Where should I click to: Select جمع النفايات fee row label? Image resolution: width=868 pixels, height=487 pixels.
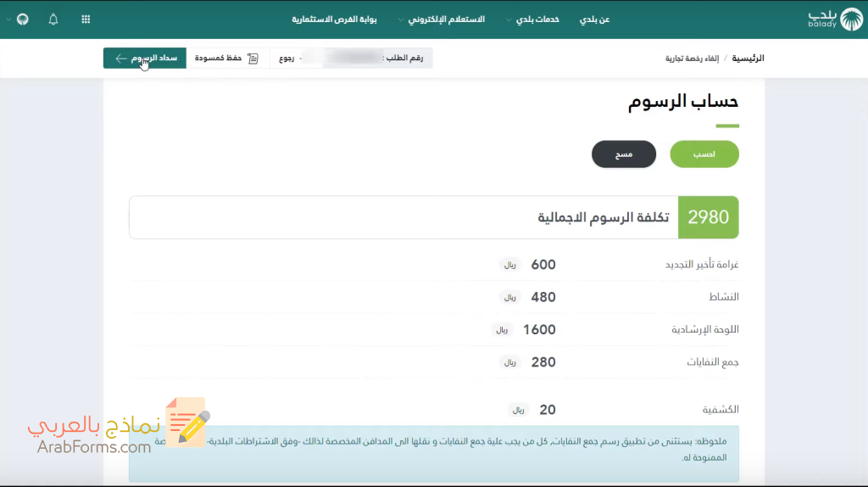pyautogui.click(x=713, y=362)
